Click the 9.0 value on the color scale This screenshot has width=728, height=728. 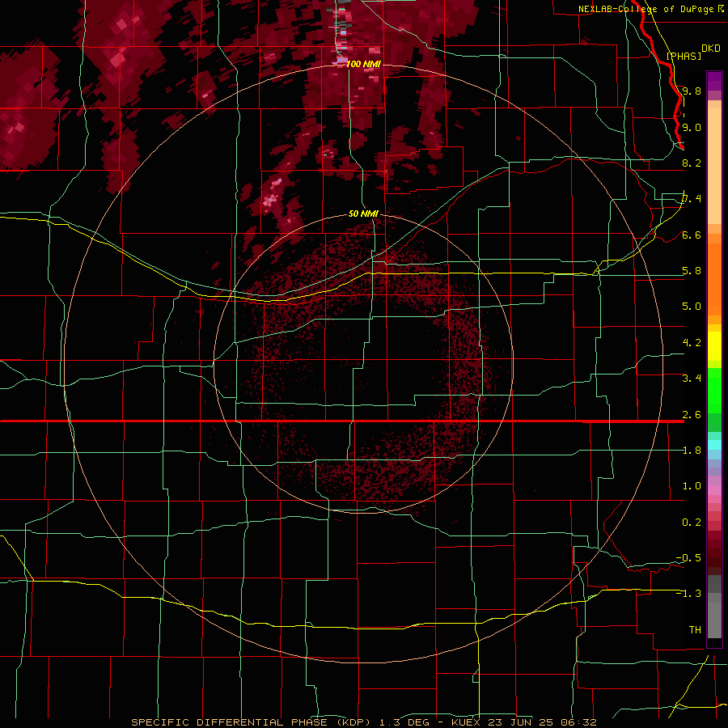[692, 127]
